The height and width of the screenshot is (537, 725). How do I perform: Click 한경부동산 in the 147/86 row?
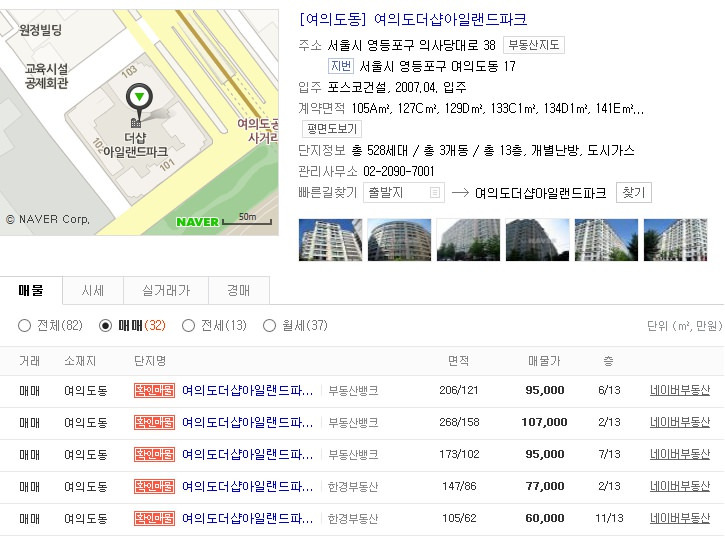pos(353,487)
